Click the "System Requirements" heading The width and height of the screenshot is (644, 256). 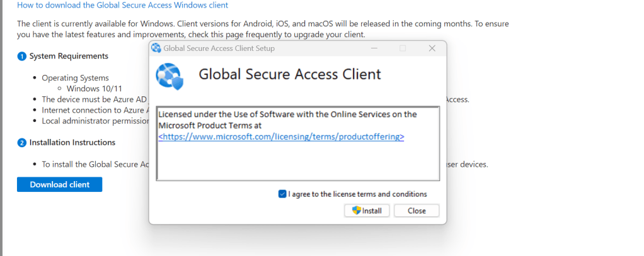[69, 57]
